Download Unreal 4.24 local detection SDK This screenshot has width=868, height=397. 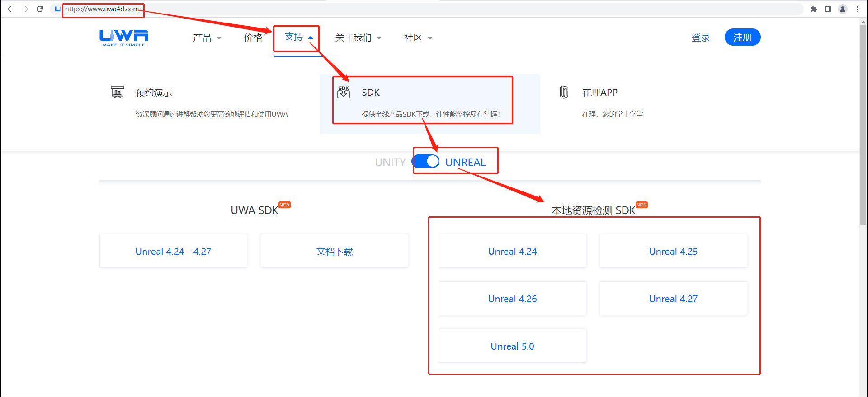pyautogui.click(x=512, y=251)
